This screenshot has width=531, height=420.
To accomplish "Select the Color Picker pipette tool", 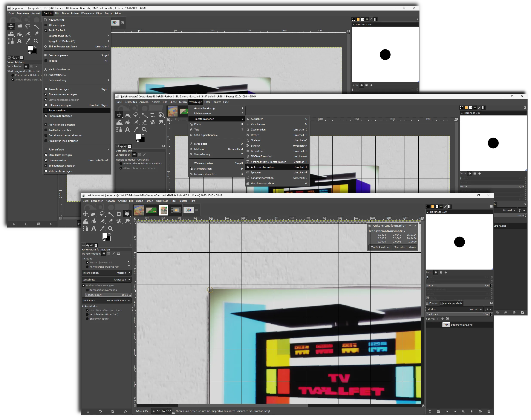I will [102, 228].
